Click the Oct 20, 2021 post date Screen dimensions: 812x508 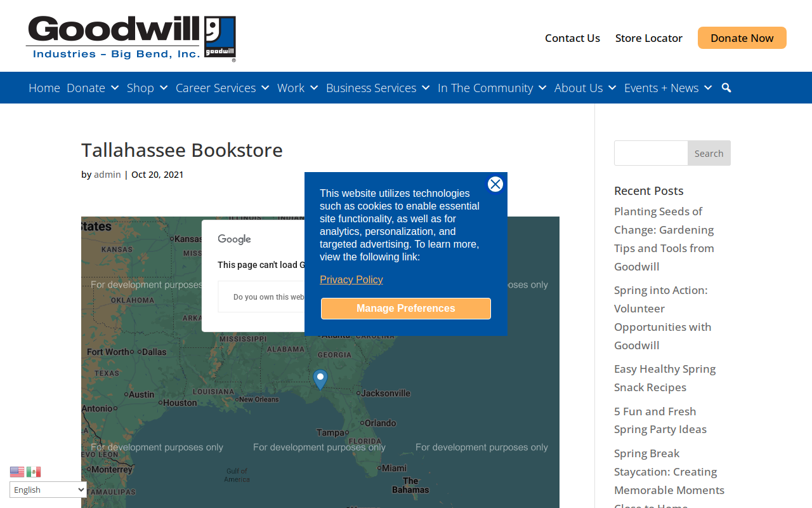(157, 175)
